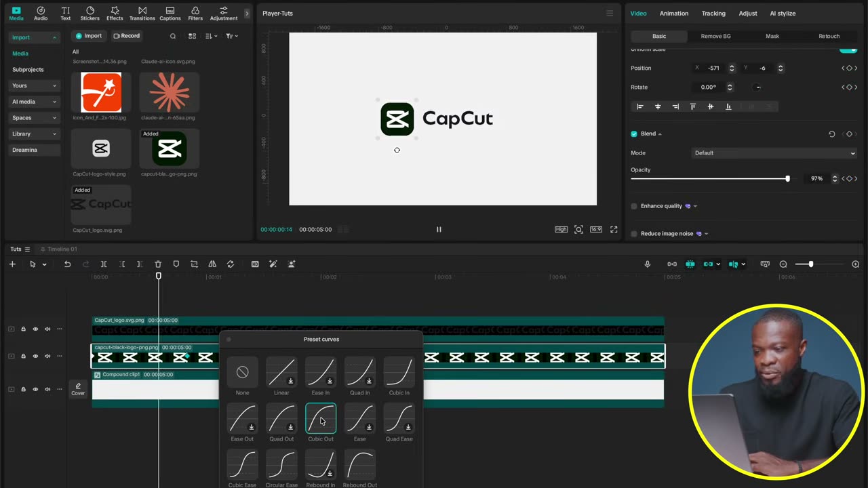868x488 pixels.
Task: Click the Cover button on the timeline
Action: point(78,389)
